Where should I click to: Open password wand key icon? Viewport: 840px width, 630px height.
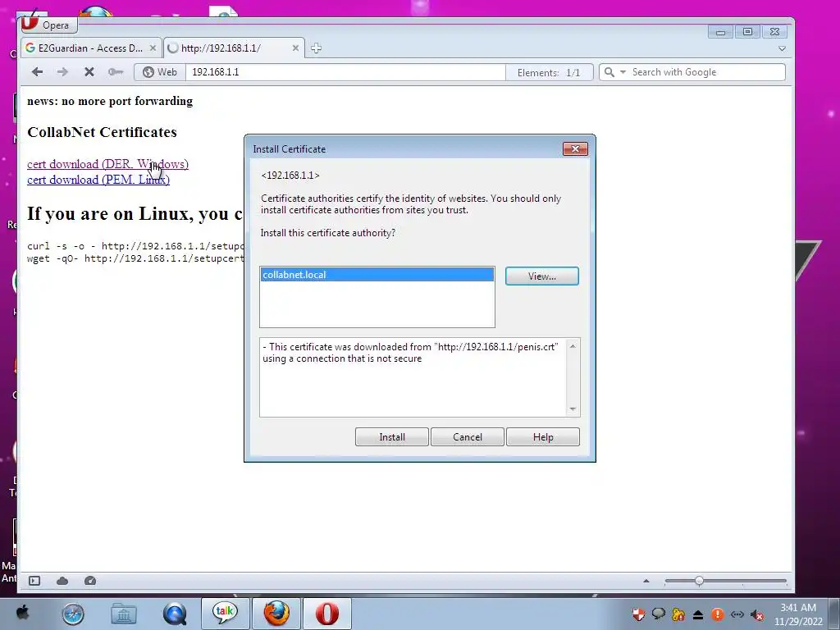point(115,72)
